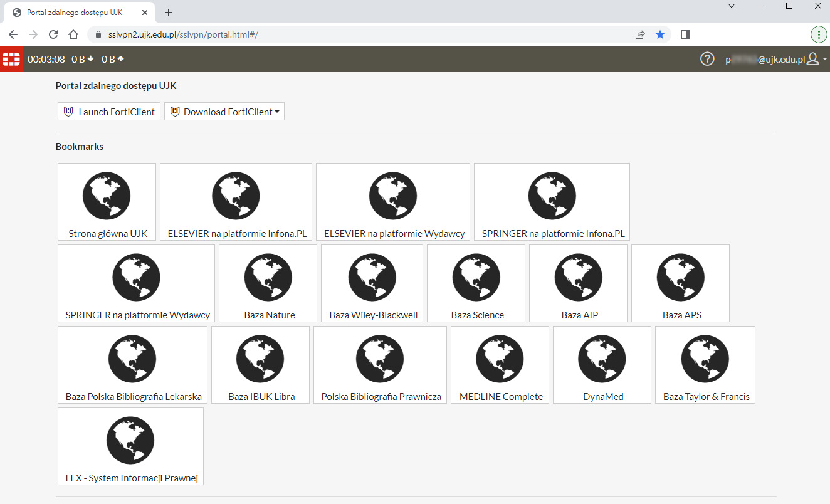This screenshot has height=504, width=830.
Task: Bookmark page with the star icon
Action: [659, 35]
